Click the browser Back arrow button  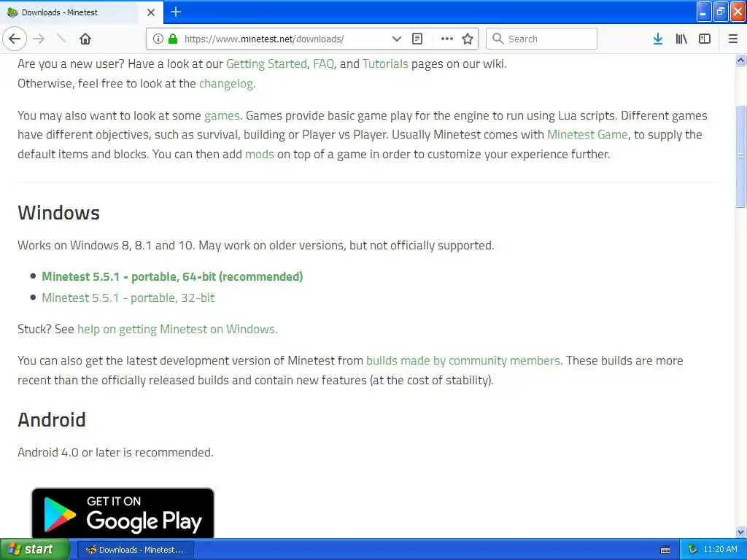15,39
